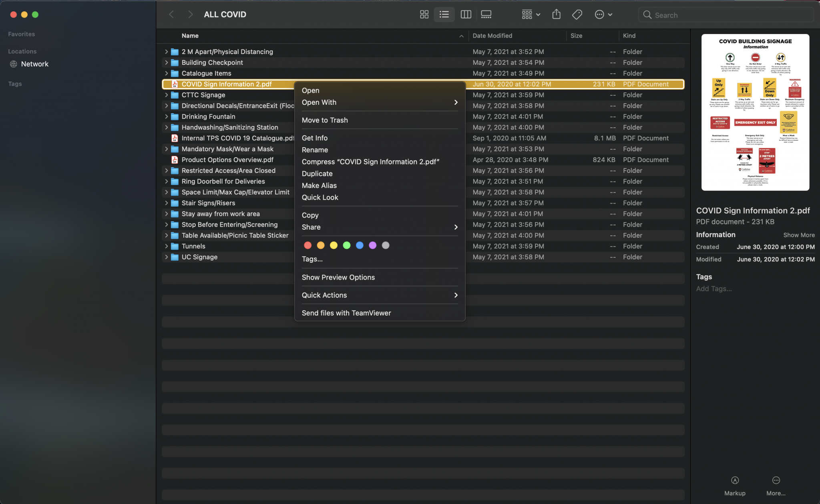This screenshot has width=820, height=504.
Task: Click Show More in the info panel
Action: 799,235
